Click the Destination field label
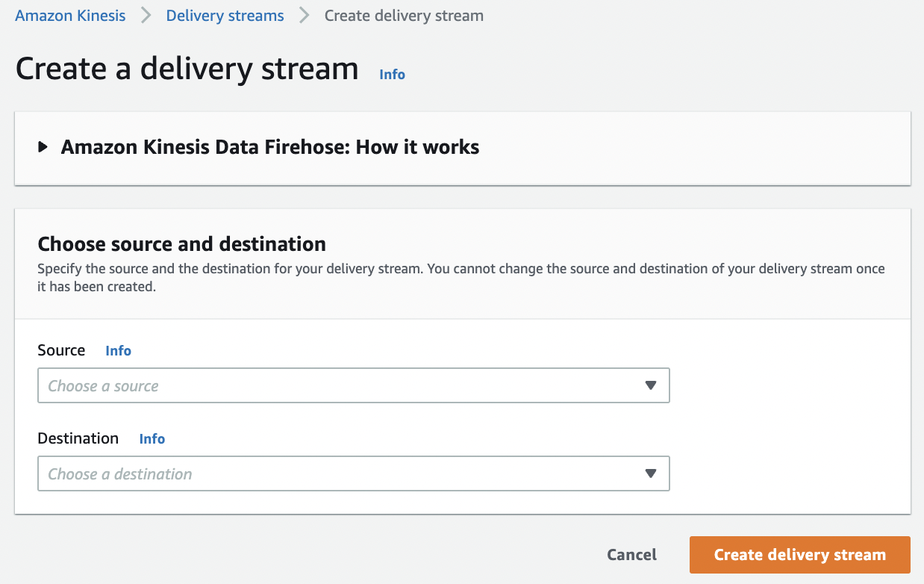Image resolution: width=924 pixels, height=584 pixels. click(78, 438)
